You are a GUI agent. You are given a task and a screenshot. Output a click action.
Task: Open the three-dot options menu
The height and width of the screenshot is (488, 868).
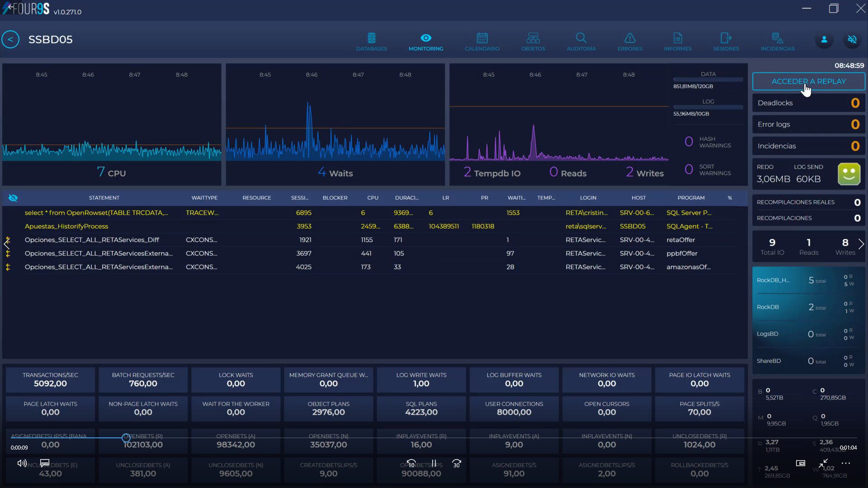click(x=846, y=463)
